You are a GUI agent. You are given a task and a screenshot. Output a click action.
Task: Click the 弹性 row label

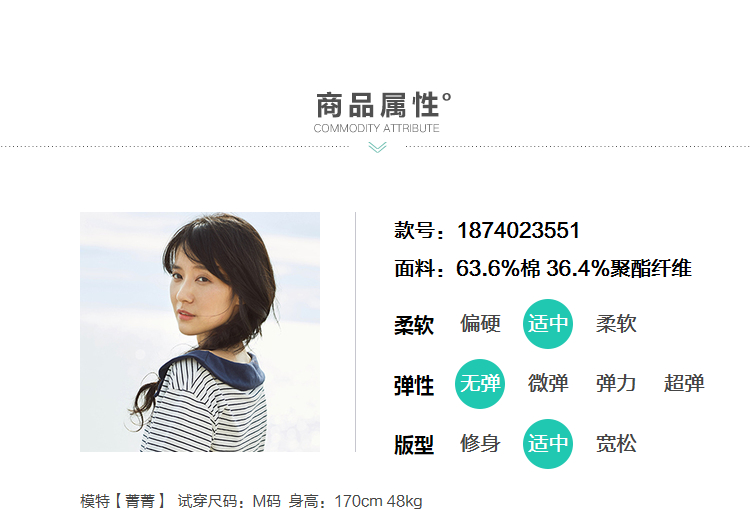414,386
